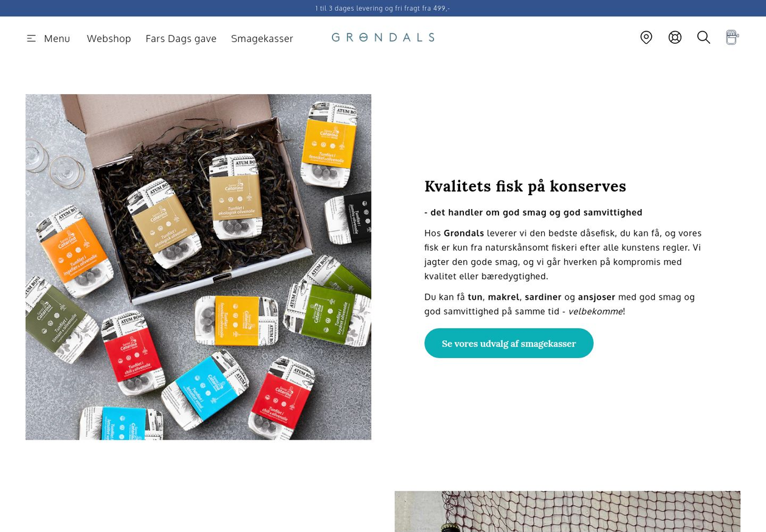The width and height of the screenshot is (766, 532).
Task: Open the Fars Dags gave section
Action: coord(181,38)
